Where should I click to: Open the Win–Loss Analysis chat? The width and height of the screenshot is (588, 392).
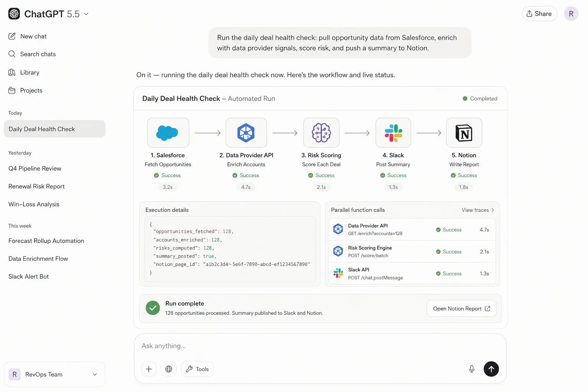(34, 204)
